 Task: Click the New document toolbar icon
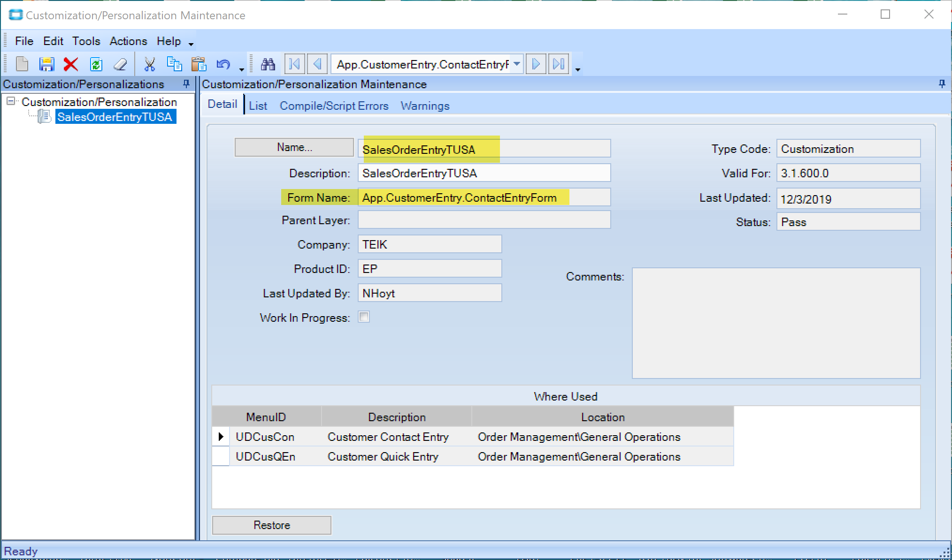(x=22, y=64)
